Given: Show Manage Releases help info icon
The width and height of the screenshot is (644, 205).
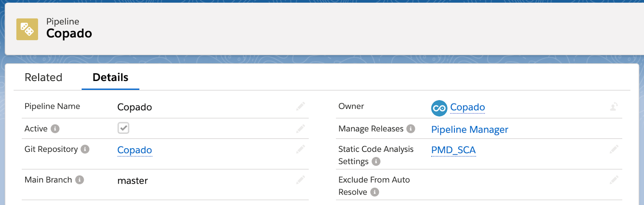Looking at the screenshot, I should (411, 129).
